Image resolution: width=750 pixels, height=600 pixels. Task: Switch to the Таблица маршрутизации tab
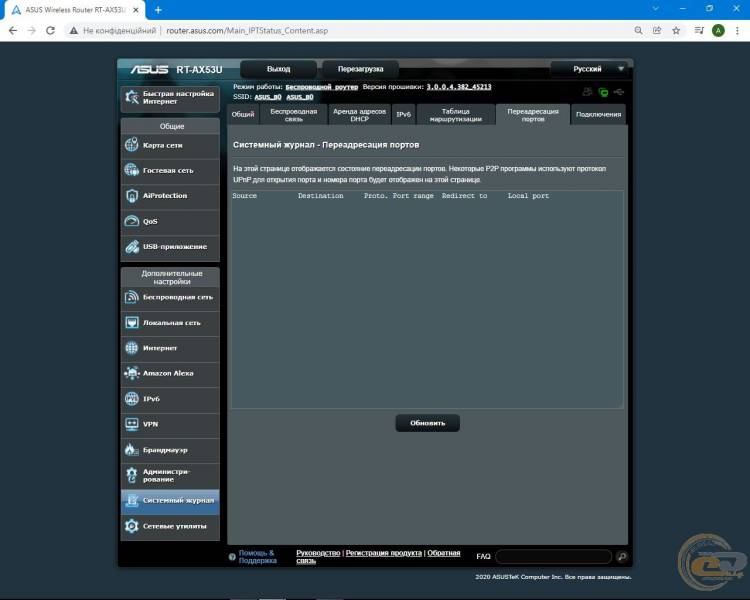[x=456, y=114]
